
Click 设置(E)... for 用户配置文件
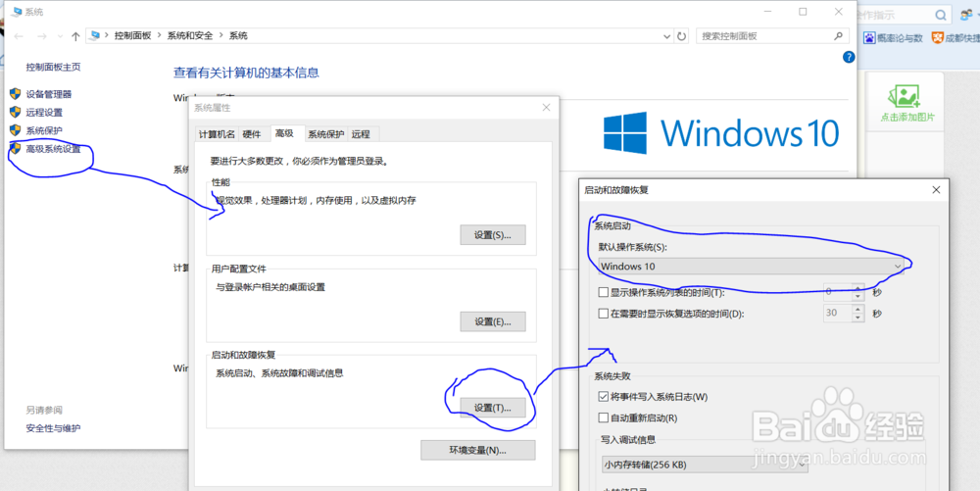[493, 321]
